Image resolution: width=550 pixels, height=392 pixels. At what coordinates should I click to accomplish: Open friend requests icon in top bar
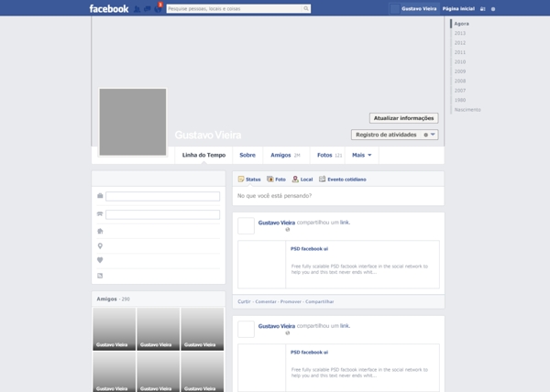pyautogui.click(x=137, y=9)
